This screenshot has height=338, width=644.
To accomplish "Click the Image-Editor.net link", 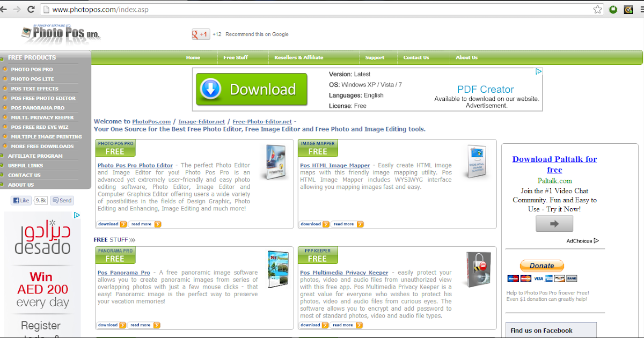I will tap(202, 122).
